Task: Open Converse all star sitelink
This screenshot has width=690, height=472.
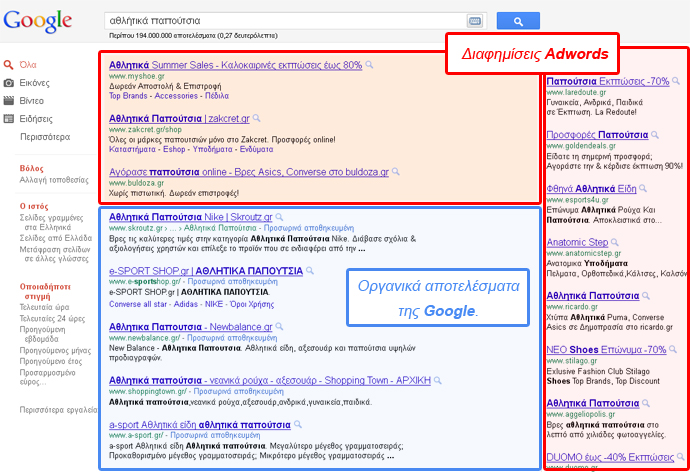Action: pyautogui.click(x=138, y=304)
